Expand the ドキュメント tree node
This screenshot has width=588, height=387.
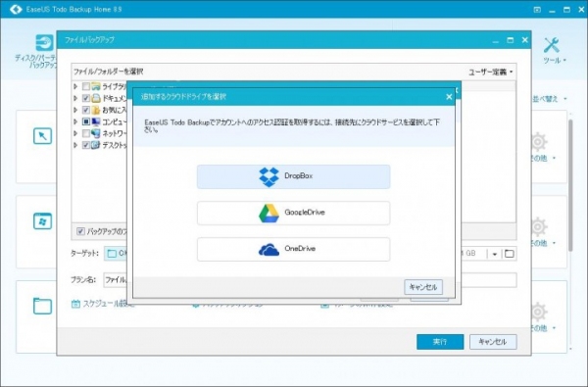click(x=75, y=98)
